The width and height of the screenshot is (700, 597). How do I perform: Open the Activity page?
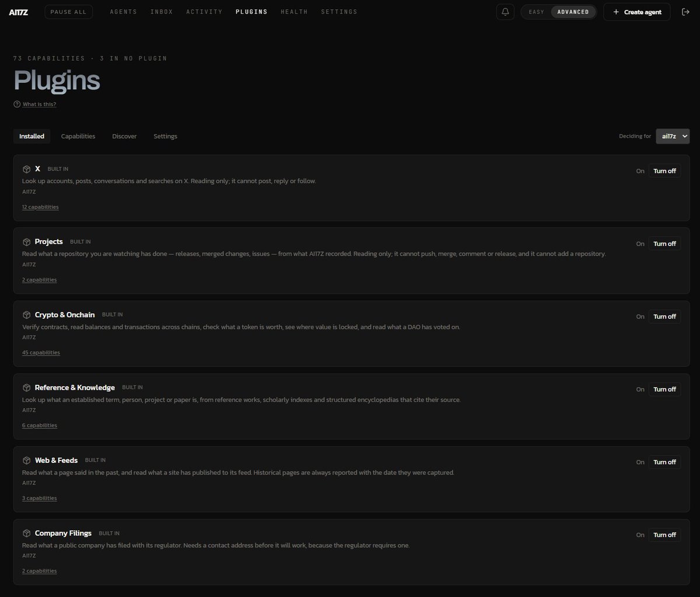(x=204, y=12)
